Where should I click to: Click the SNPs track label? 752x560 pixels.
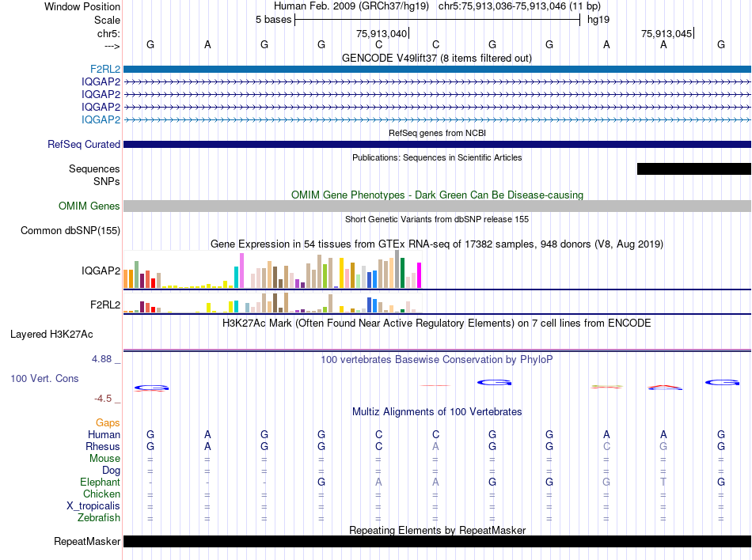click(107, 182)
